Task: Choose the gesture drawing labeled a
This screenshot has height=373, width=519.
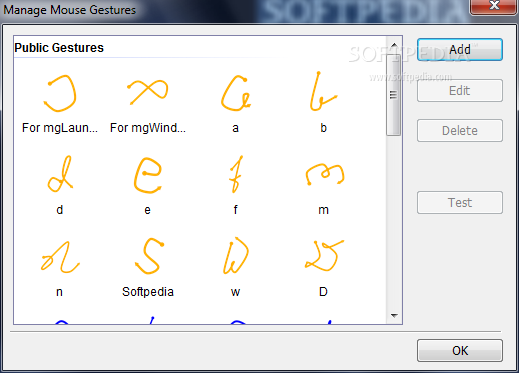Action: (x=236, y=93)
